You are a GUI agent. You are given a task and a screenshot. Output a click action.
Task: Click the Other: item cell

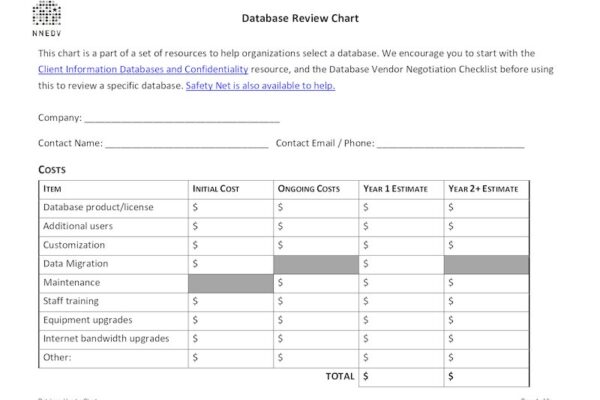(x=112, y=357)
